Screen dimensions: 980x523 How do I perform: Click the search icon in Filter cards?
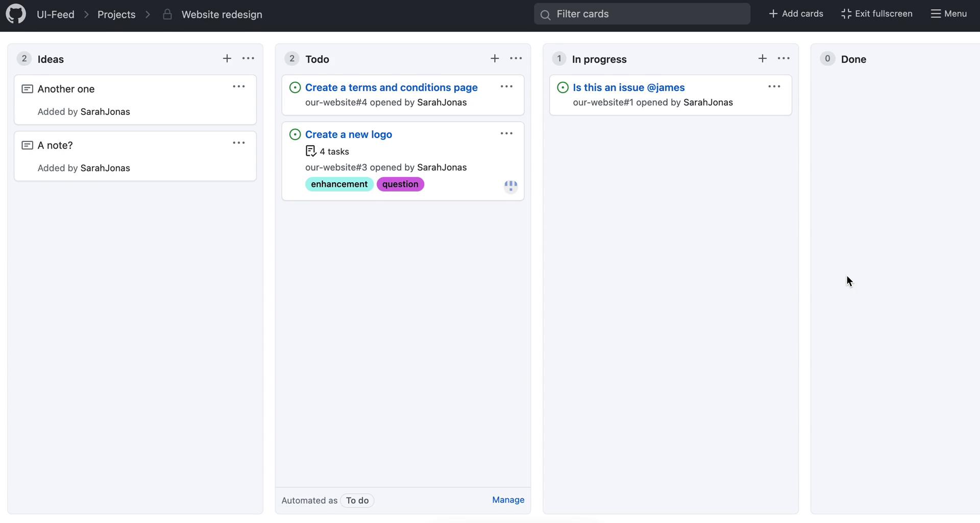pos(545,14)
